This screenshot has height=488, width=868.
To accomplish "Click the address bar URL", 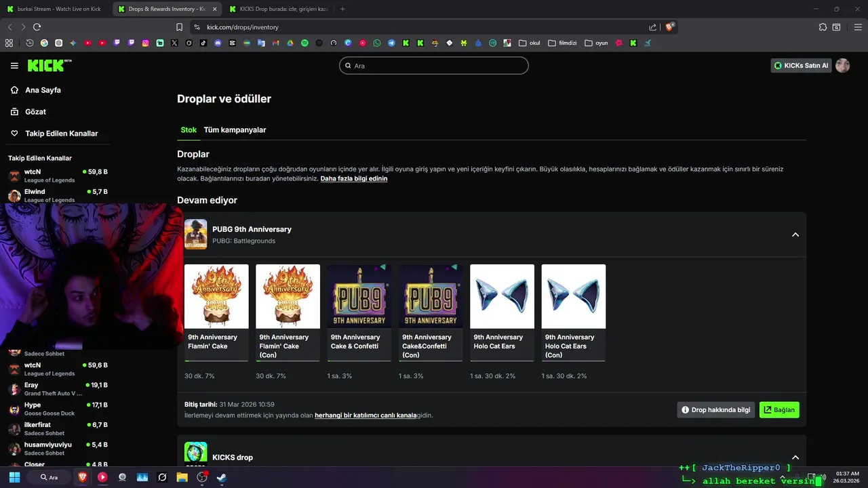I will coord(243,27).
